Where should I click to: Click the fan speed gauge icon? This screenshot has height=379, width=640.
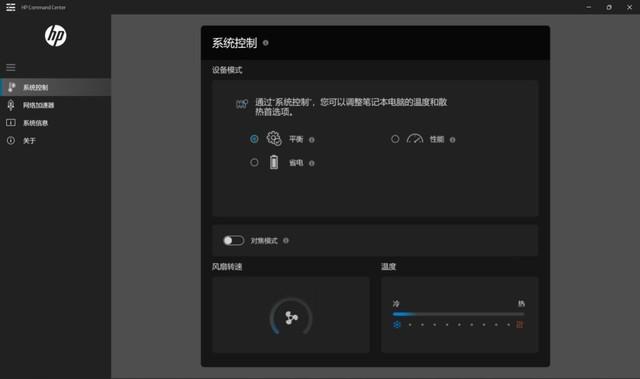coord(291,317)
